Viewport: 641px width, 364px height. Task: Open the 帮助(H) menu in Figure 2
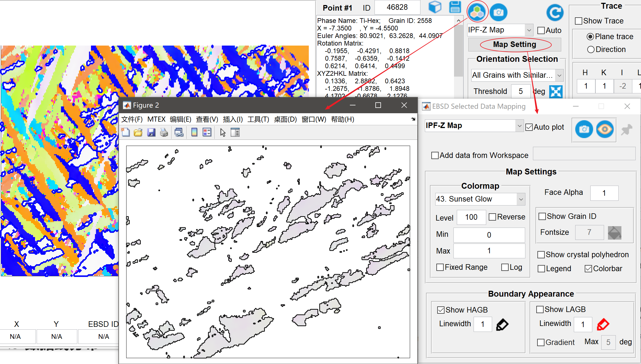pos(343,119)
